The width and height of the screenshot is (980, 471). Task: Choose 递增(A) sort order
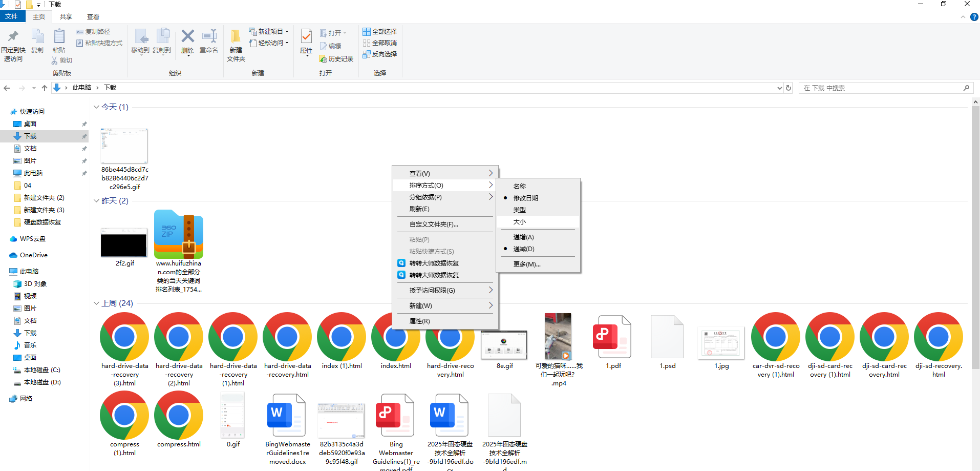point(538,237)
